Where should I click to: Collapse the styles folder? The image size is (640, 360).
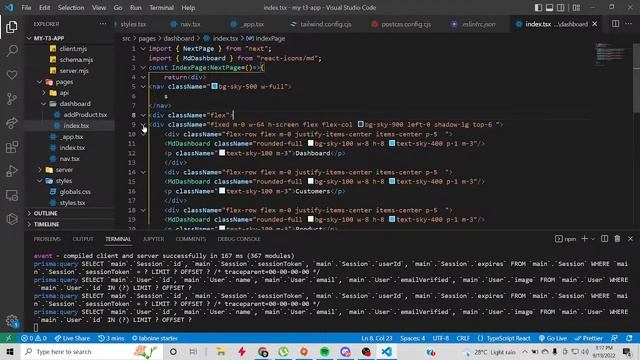[40, 180]
